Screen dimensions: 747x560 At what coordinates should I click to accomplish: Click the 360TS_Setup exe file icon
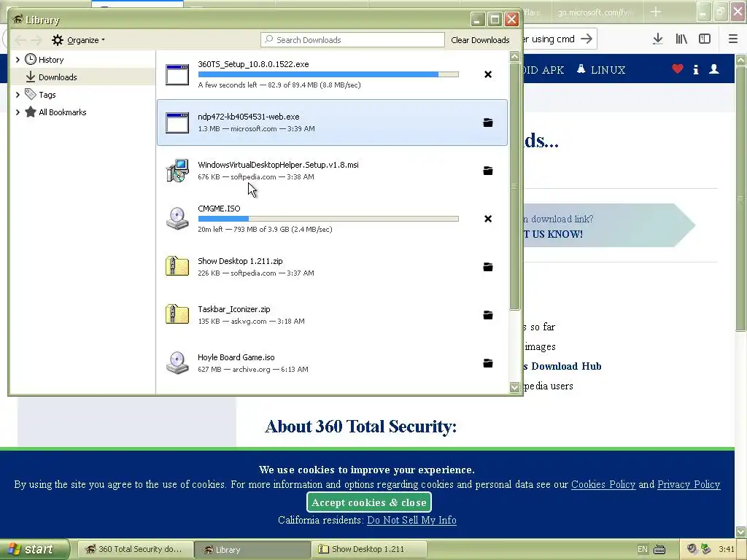pos(177,75)
